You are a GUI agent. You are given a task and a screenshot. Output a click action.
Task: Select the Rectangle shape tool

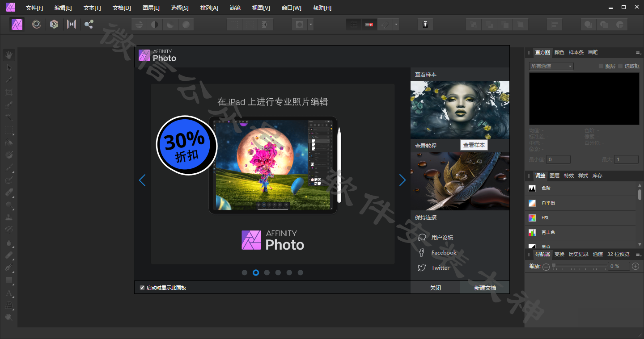pos(9,280)
